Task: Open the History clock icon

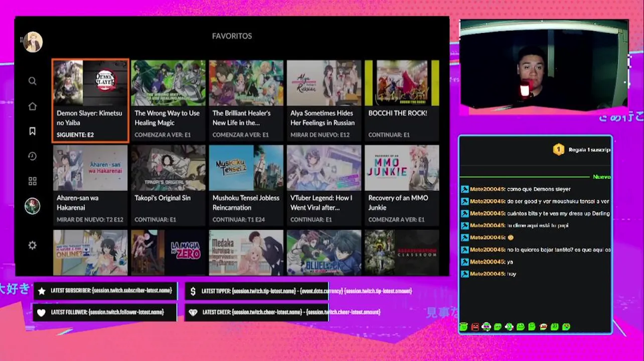Action: coord(33,156)
